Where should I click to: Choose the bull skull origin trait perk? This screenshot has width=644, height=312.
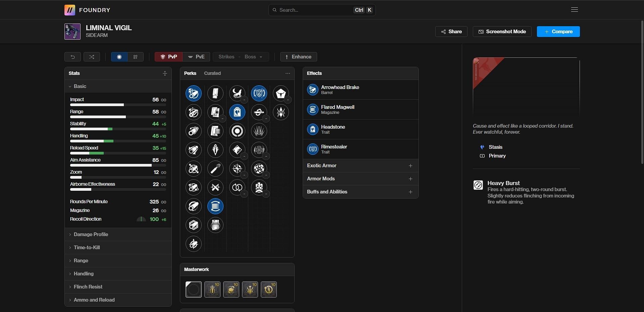(x=281, y=93)
